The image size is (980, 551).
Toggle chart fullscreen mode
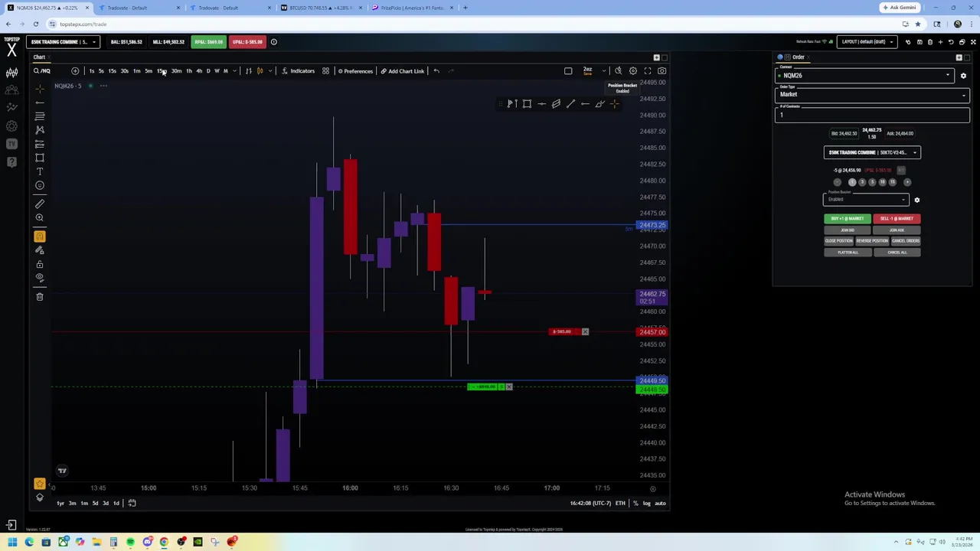point(648,71)
